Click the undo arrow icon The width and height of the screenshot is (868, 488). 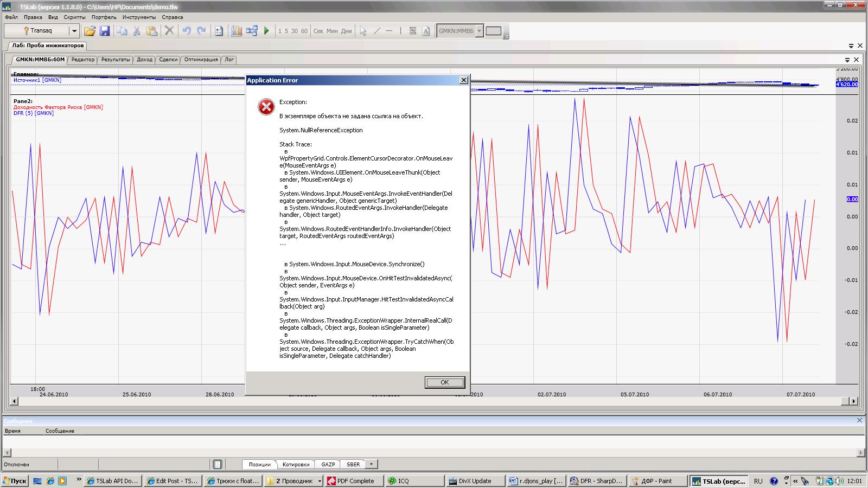pos(187,31)
